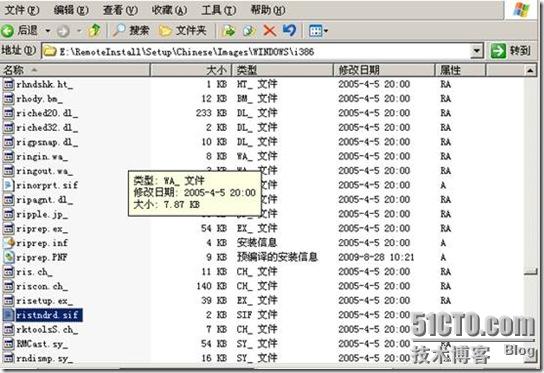Click the file icon of ringout.wa_
Screen dimensions: 544x373
8,171
